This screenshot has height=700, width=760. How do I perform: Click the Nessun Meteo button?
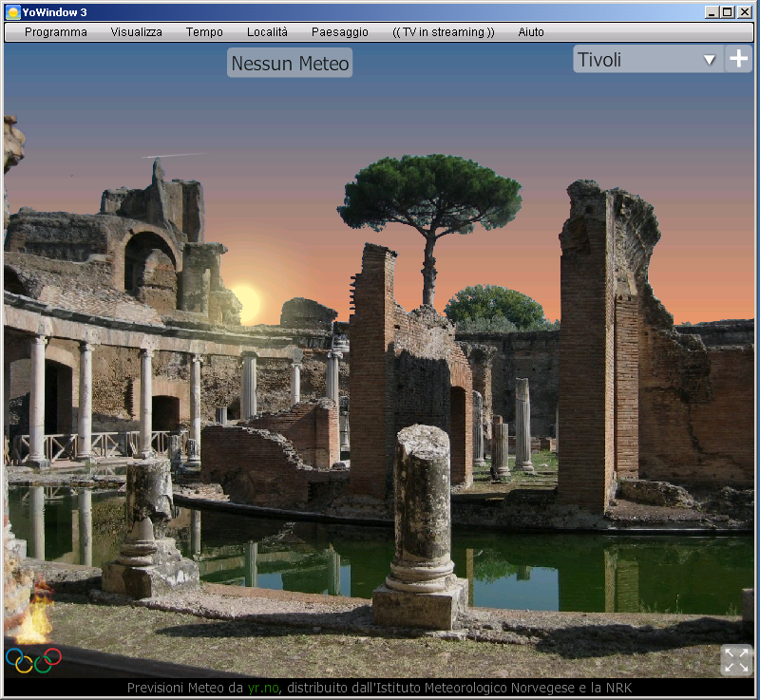(x=290, y=64)
